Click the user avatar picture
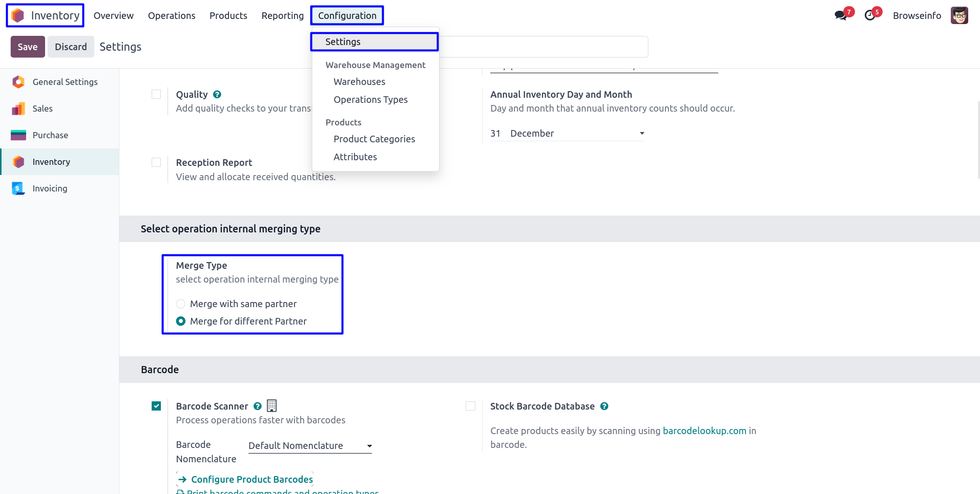Screen dimensions: 980x494 point(959,15)
